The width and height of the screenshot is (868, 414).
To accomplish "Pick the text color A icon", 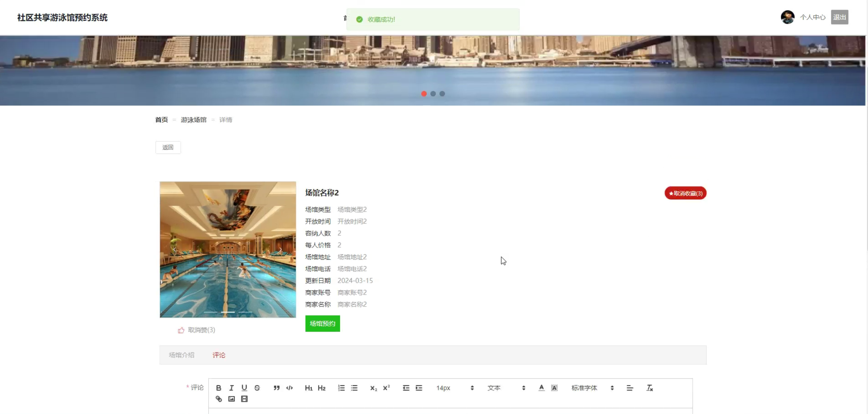I will tap(541, 388).
